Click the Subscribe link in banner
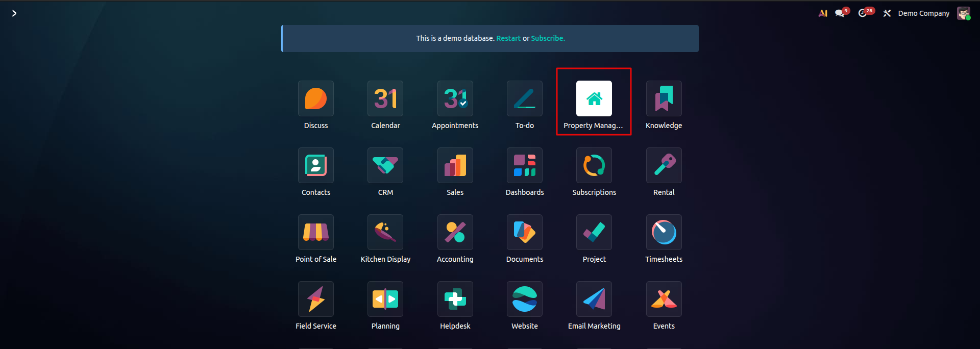Image resolution: width=980 pixels, height=349 pixels. [x=548, y=38]
